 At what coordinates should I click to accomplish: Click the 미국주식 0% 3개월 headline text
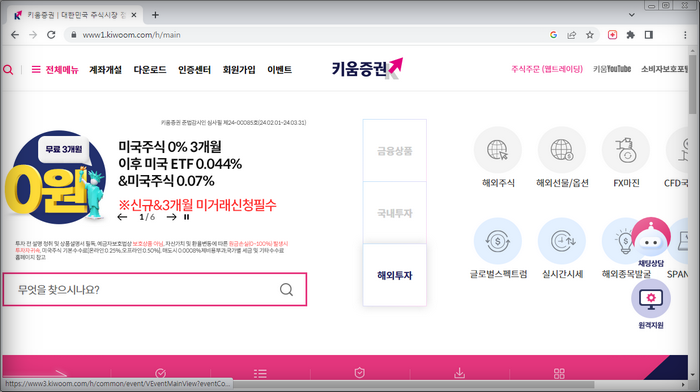(170, 146)
